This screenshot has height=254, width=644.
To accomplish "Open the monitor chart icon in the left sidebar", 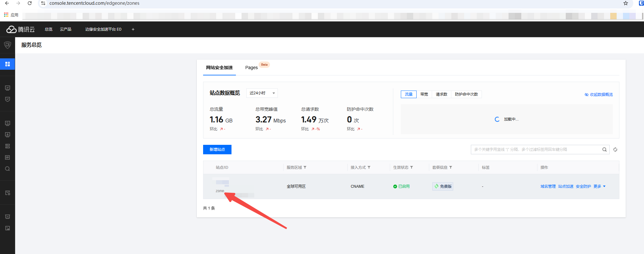I will click(x=8, y=88).
